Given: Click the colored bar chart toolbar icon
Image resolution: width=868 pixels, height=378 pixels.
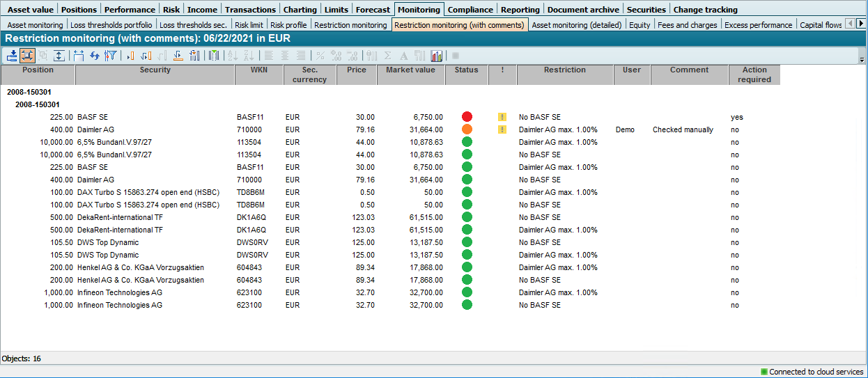Looking at the screenshot, I should [x=437, y=56].
